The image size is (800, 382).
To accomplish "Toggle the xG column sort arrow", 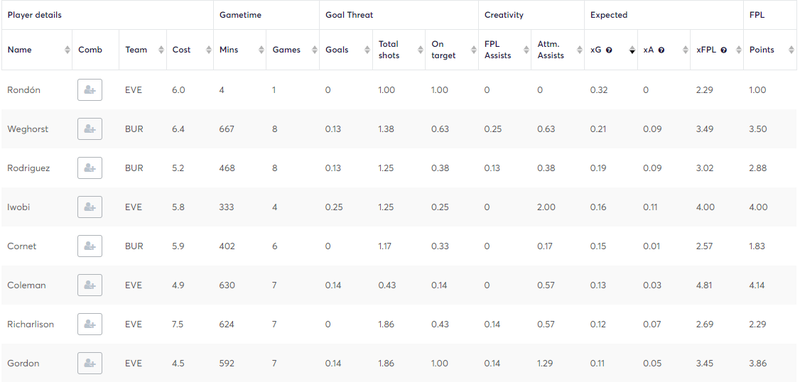I will click(x=632, y=50).
